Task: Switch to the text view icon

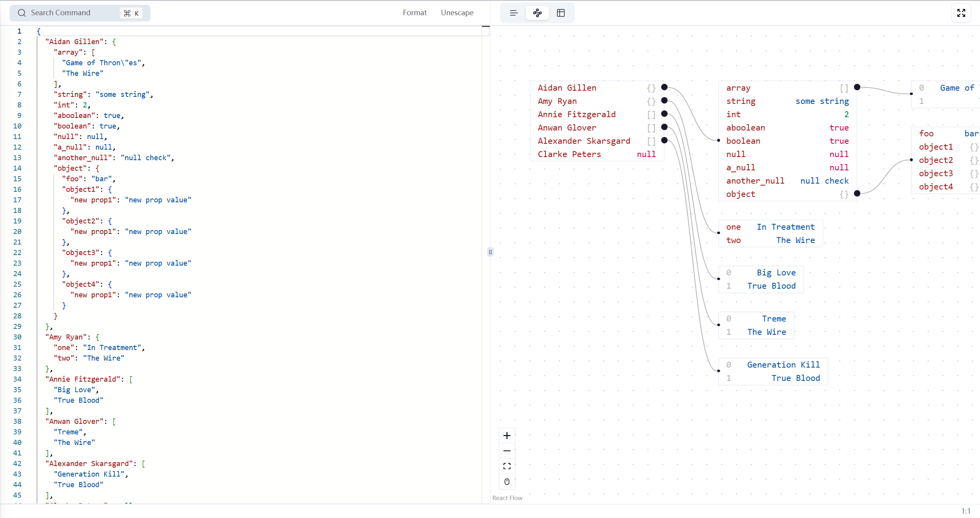Action: click(x=514, y=13)
